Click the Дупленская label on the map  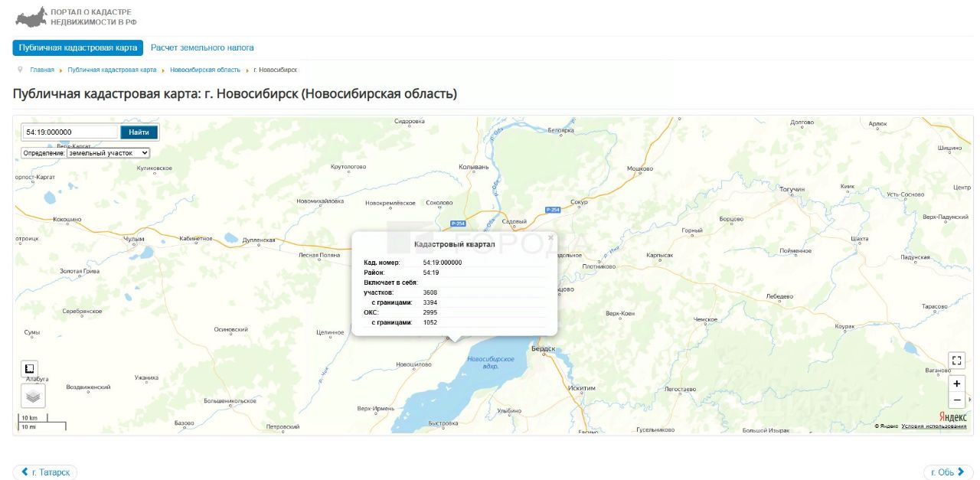point(259,240)
